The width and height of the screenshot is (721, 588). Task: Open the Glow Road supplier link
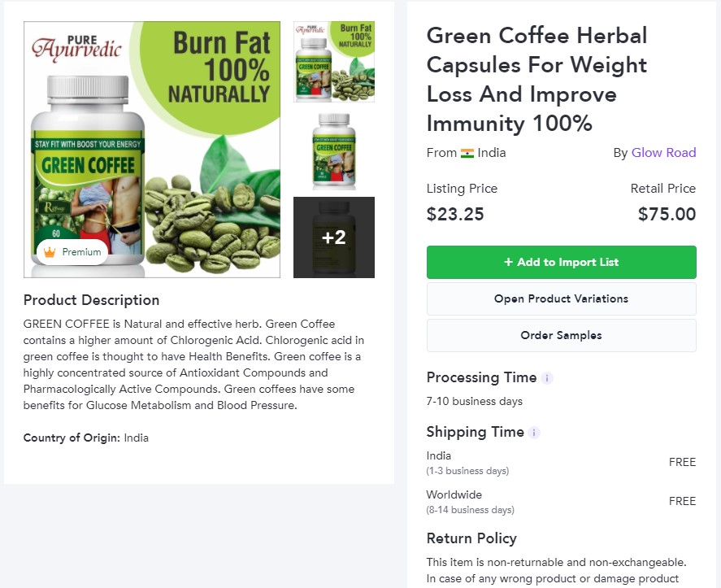click(663, 153)
